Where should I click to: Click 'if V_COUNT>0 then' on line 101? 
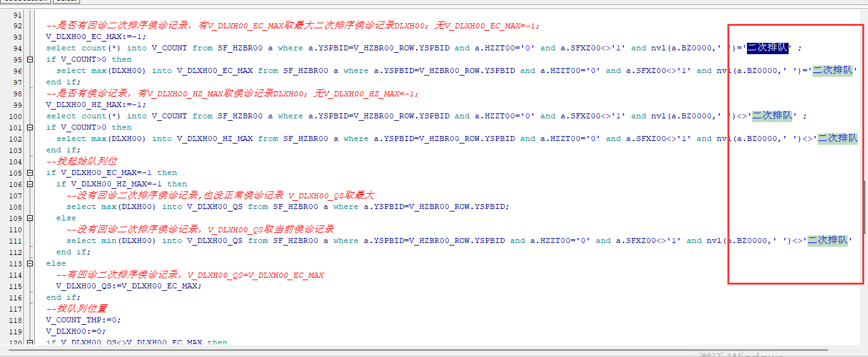click(89, 127)
